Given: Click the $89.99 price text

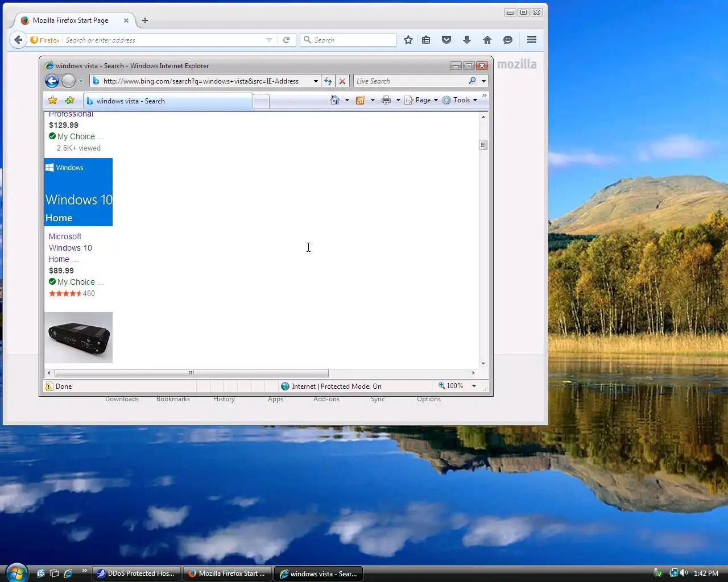Looking at the screenshot, I should [61, 271].
